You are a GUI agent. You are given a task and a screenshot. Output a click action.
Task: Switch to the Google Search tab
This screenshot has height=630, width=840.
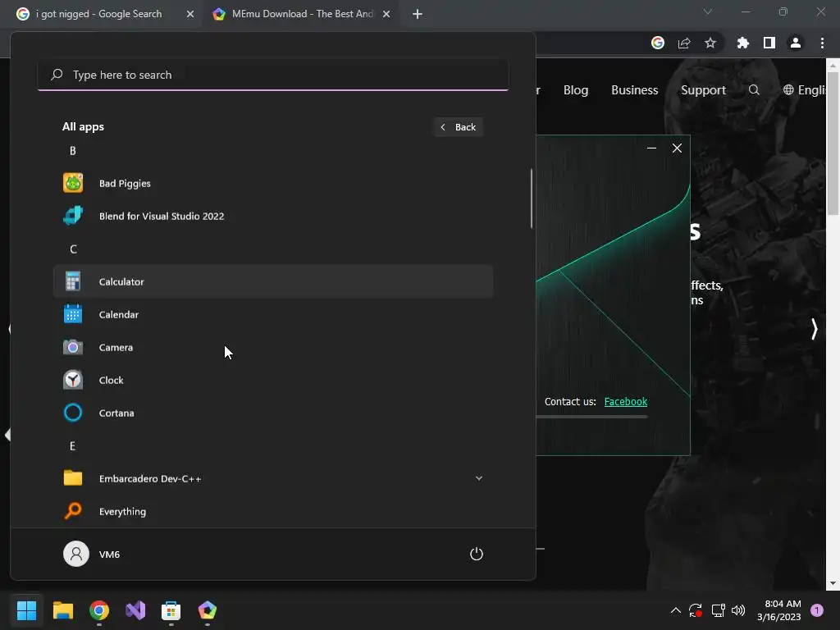(x=99, y=14)
